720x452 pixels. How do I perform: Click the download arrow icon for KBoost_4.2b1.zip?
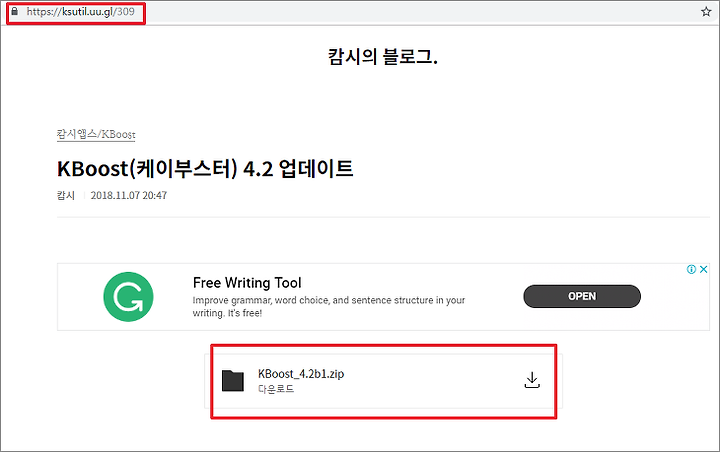[532, 380]
